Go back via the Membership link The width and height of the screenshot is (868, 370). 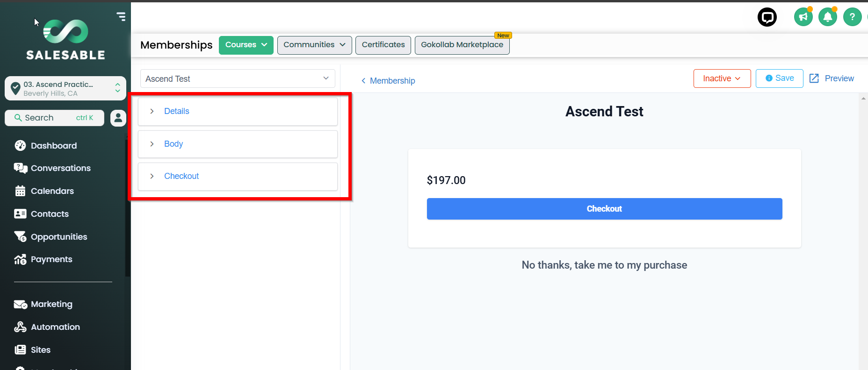point(388,81)
